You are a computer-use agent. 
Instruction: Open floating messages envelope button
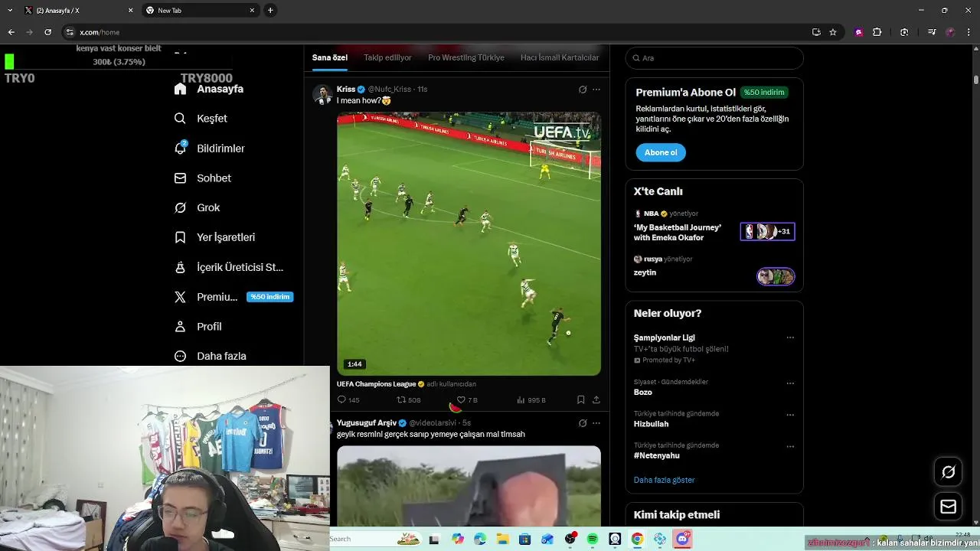click(x=948, y=507)
